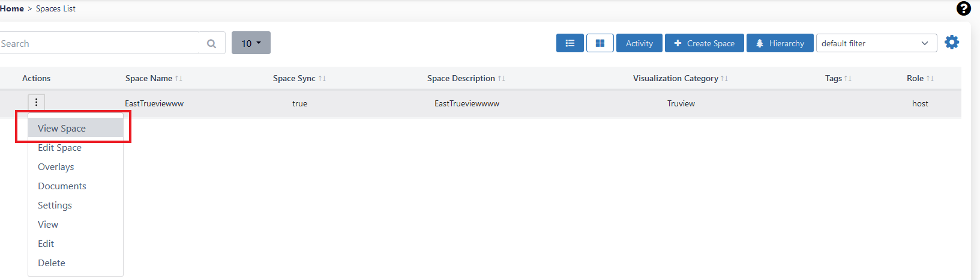
Task: Click the true sync value cell
Action: 299,103
